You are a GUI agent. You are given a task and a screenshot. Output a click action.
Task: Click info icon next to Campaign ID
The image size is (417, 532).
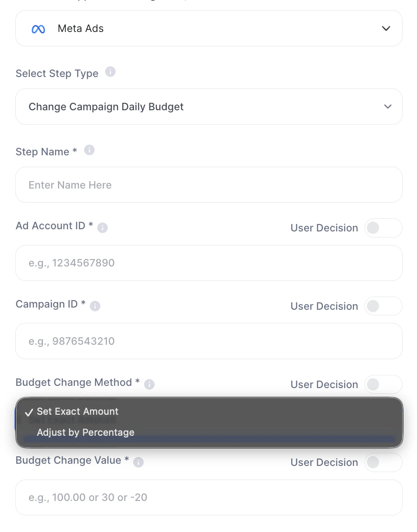coord(95,306)
